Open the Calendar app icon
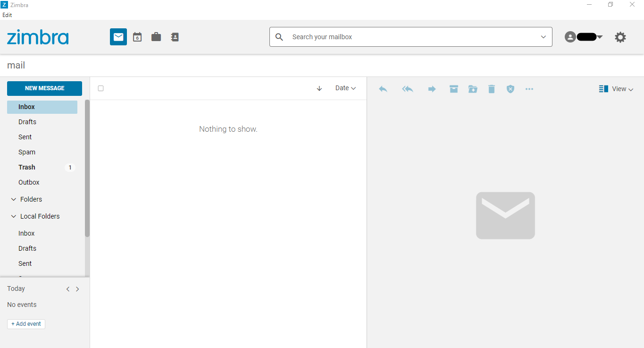Screen dimensions: 644x348 coord(137,37)
